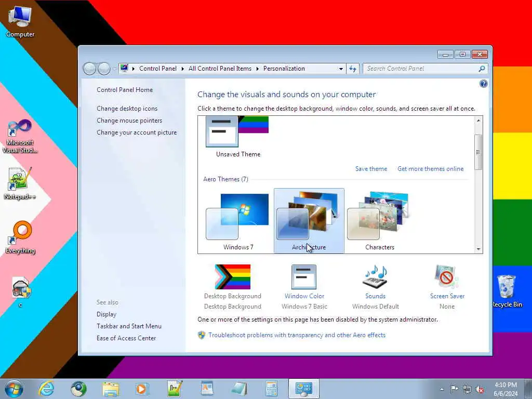Select the Characters theme
Viewport: 532px width, 399px height.
pos(379,220)
